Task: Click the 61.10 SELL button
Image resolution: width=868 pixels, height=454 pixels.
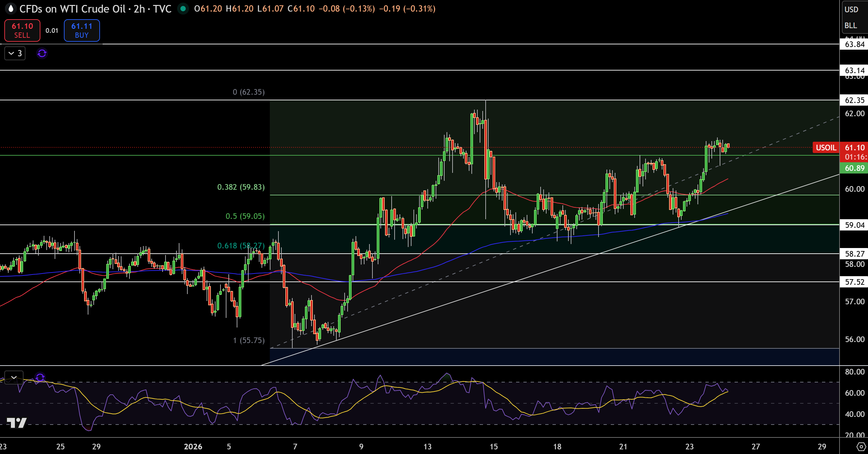Action: pyautogui.click(x=22, y=30)
